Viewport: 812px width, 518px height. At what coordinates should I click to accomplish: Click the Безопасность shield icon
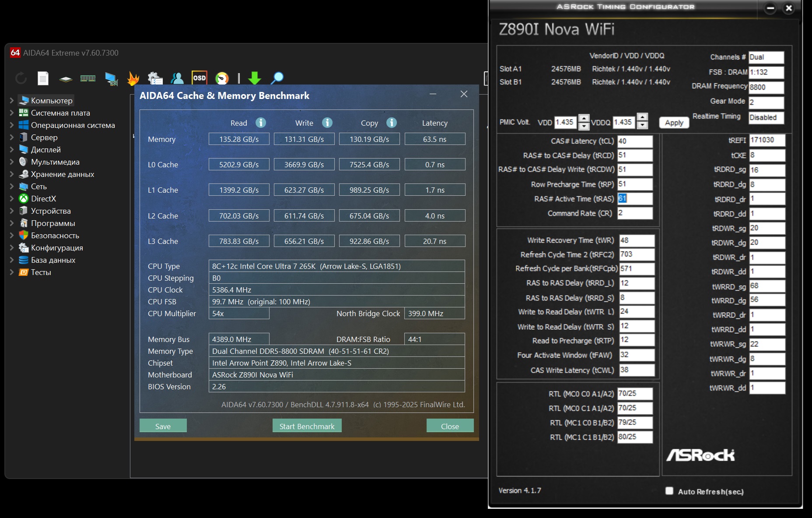click(x=24, y=235)
